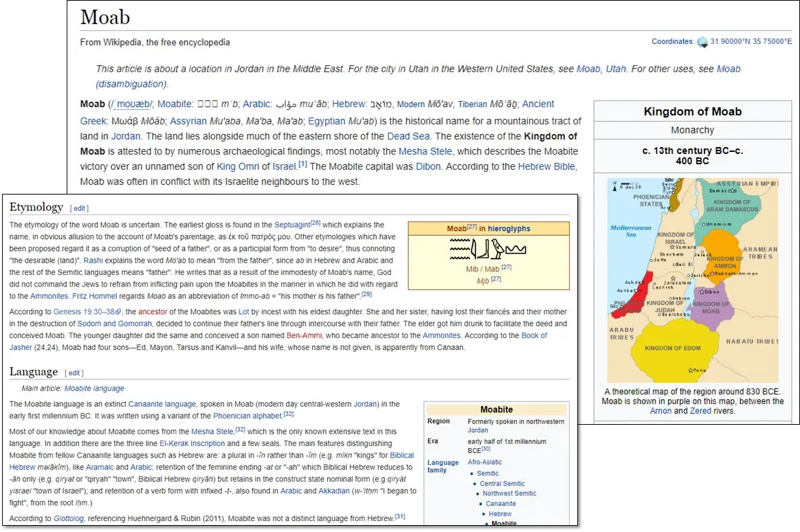The width and height of the screenshot is (800, 532).
Task: Open the Assyrian link
Action: tap(188, 122)
